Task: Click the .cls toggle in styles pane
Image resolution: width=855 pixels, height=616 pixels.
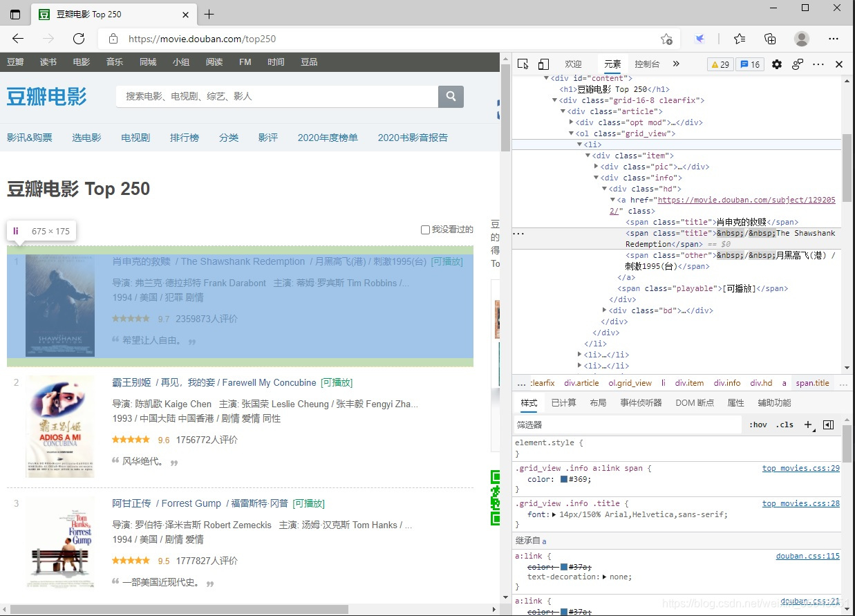Action: (784, 424)
